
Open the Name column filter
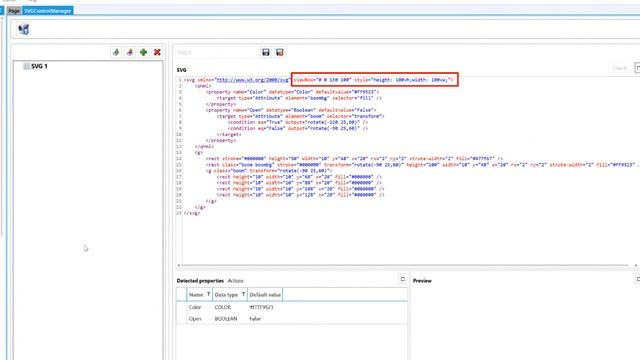[x=209, y=294]
